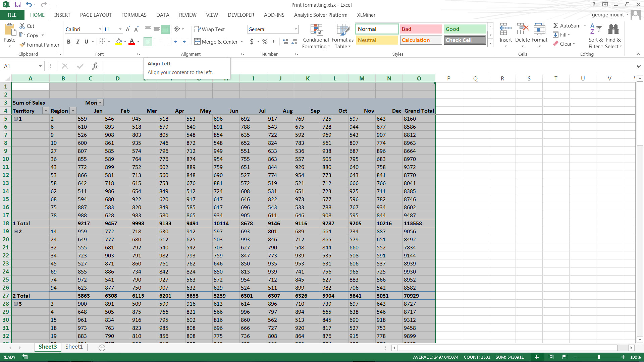This screenshot has height=362, width=644.
Task: Apply the Good cell style
Action: (x=465, y=29)
